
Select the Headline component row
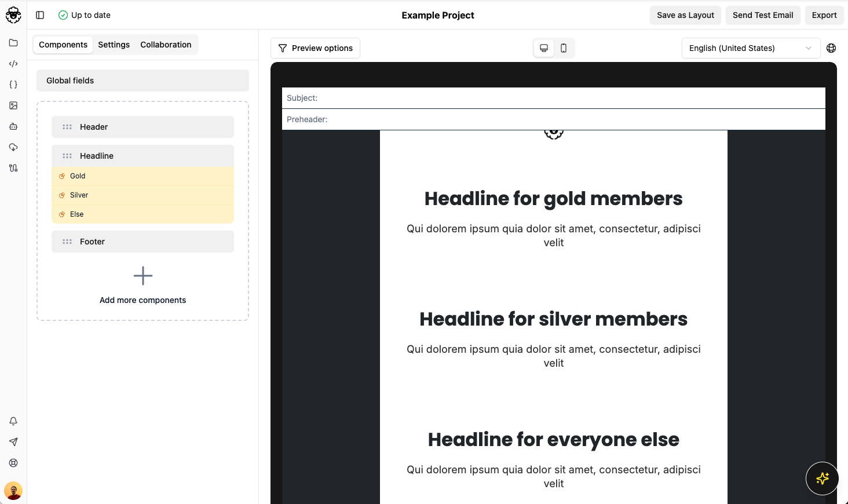[142, 156]
